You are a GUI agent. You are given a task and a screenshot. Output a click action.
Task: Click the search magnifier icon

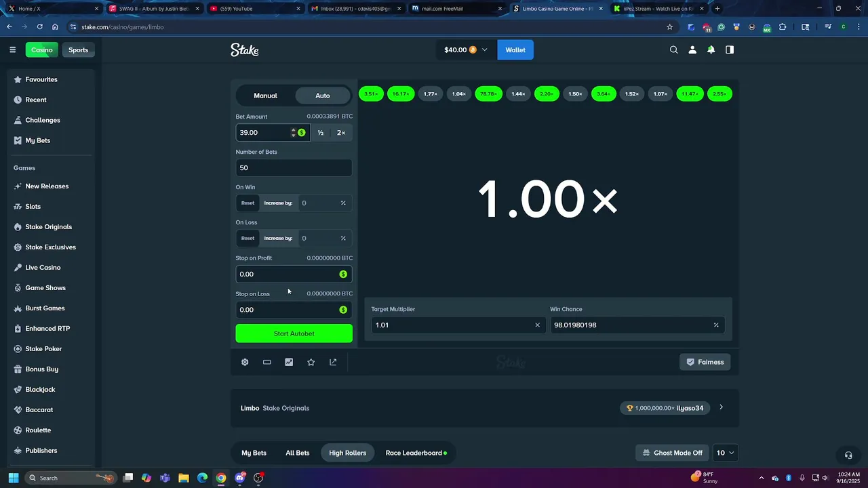[x=673, y=49]
